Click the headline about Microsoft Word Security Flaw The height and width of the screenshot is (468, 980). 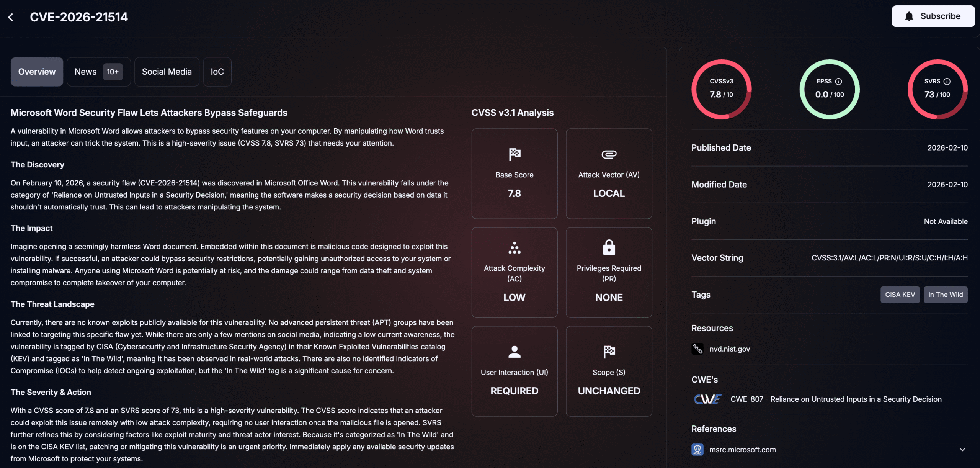click(x=149, y=113)
